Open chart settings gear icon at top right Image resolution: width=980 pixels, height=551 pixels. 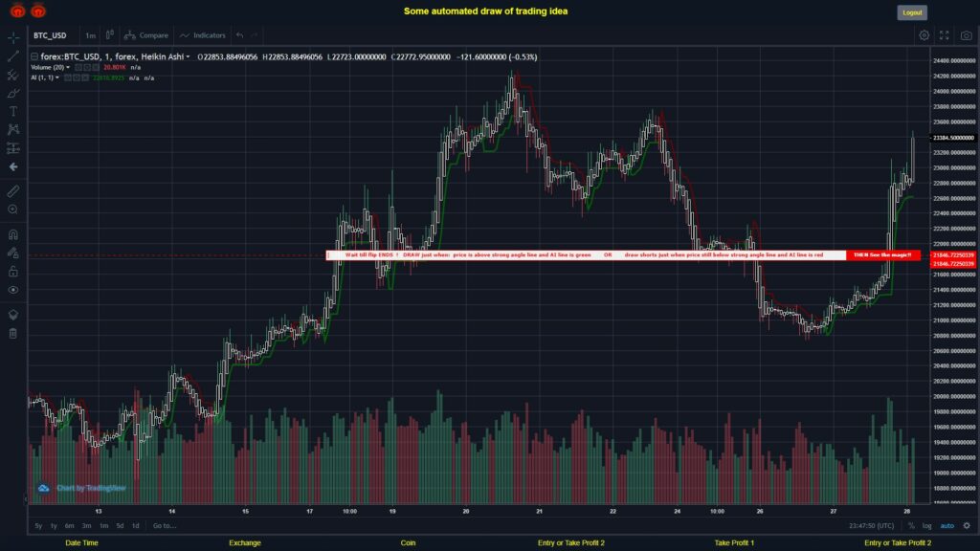(924, 35)
